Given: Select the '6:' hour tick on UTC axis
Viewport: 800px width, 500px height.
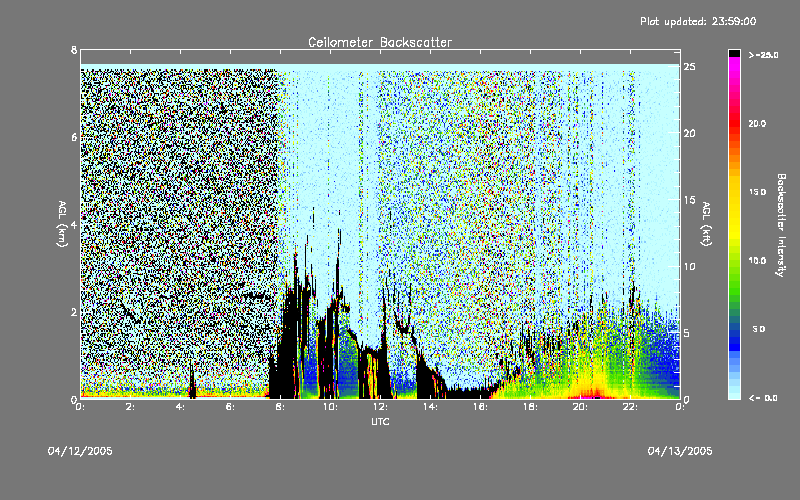Looking at the screenshot, I should pyautogui.click(x=230, y=407).
